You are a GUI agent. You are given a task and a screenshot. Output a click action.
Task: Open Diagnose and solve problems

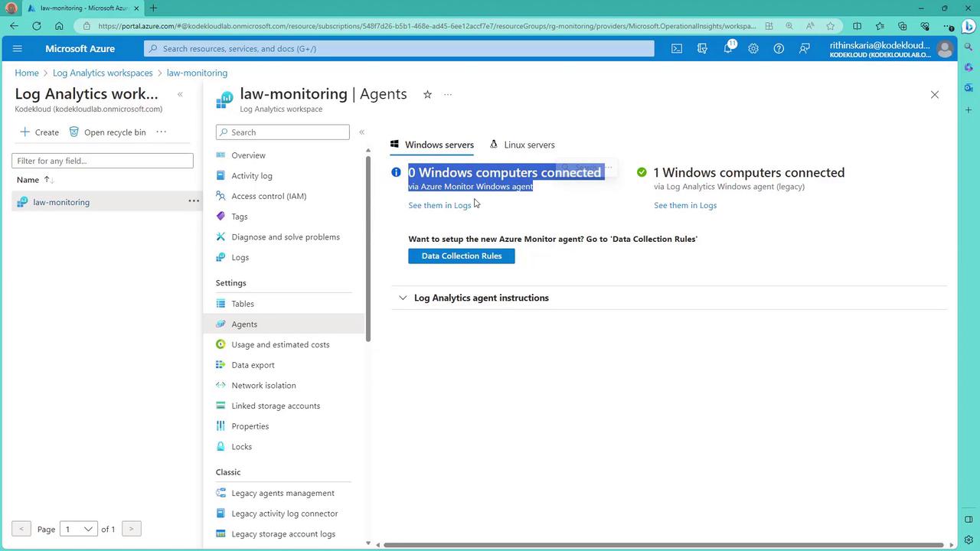coord(284,237)
